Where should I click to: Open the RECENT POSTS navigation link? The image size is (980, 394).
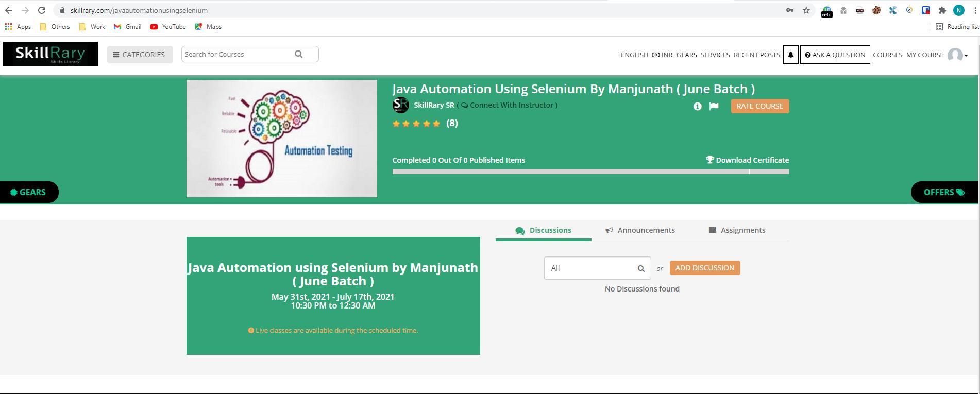757,55
